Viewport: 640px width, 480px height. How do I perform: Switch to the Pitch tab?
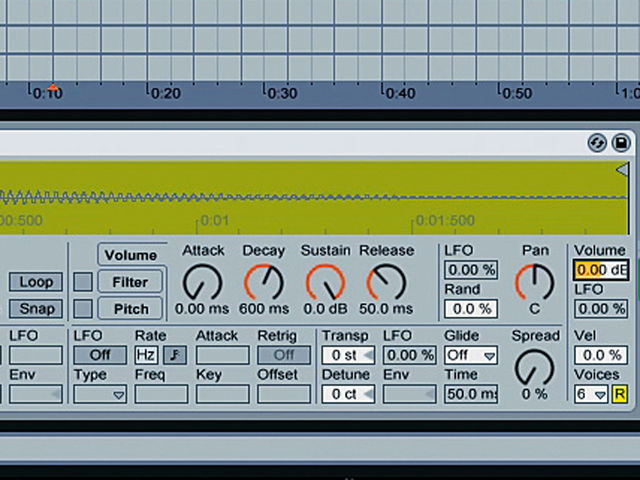pyautogui.click(x=130, y=309)
